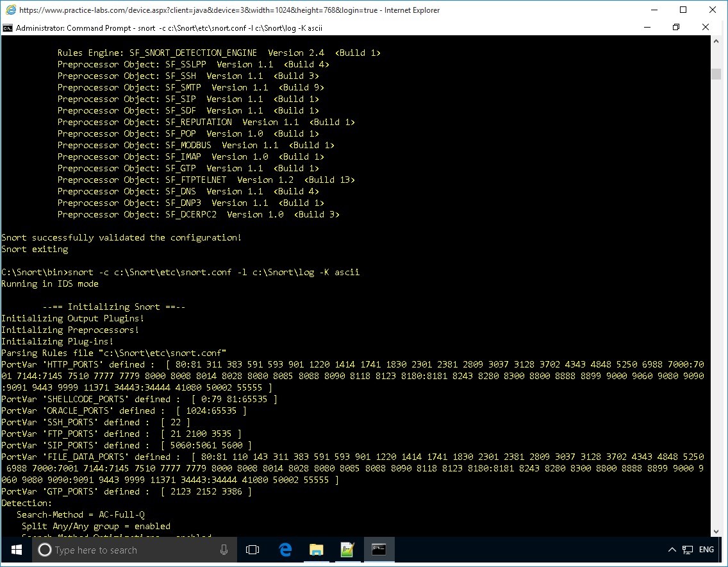728x567 pixels.
Task: Open the Windows Start menu
Action: [x=16, y=550]
